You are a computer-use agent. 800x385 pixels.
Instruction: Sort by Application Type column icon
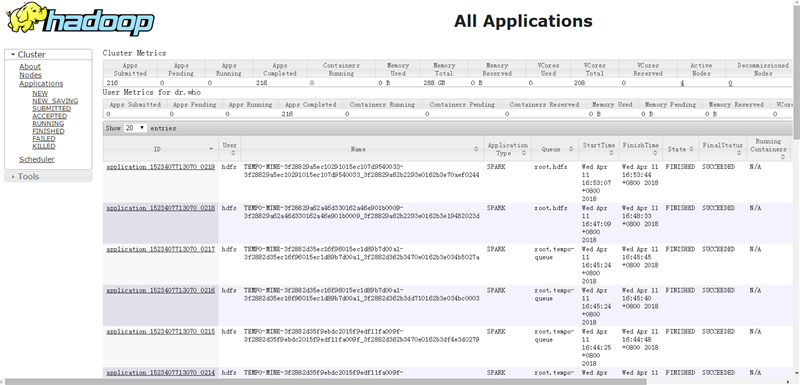coord(523,153)
